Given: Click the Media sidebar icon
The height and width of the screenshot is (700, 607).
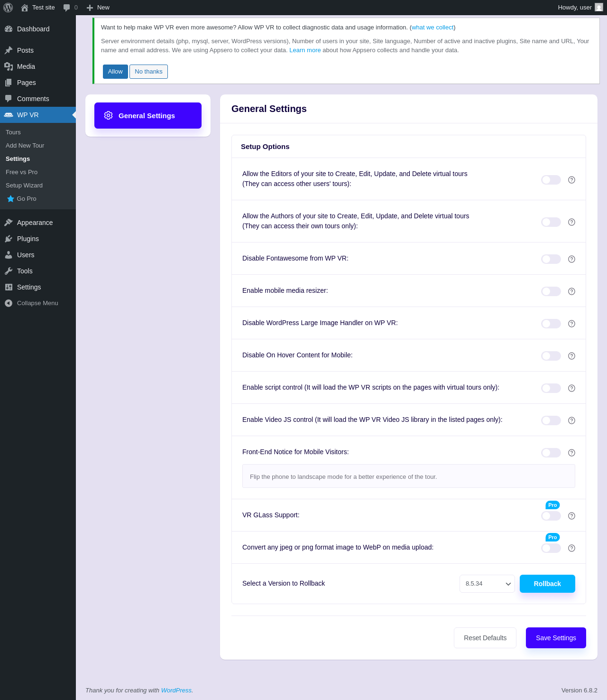Looking at the screenshot, I should coord(9,66).
